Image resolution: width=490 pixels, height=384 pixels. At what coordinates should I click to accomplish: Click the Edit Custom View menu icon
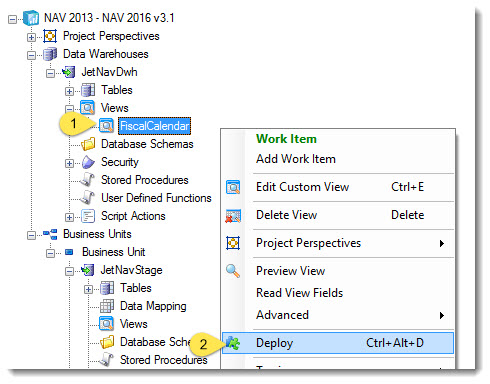[x=233, y=187]
